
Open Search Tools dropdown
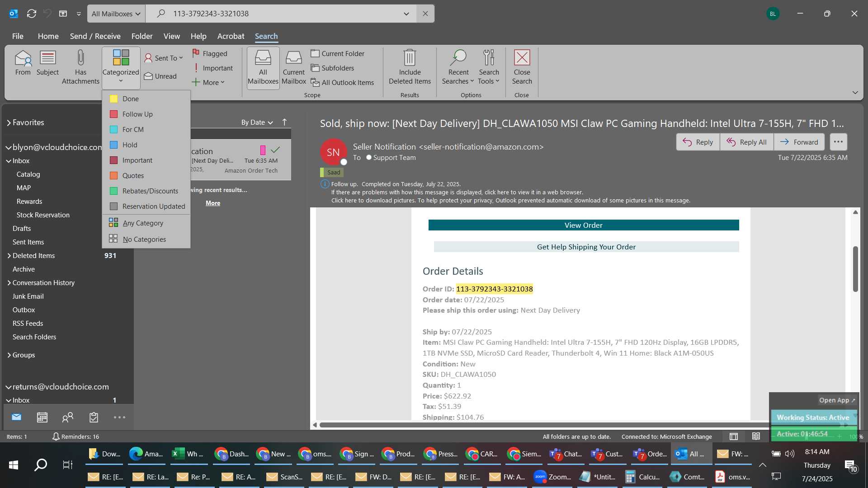pyautogui.click(x=489, y=67)
